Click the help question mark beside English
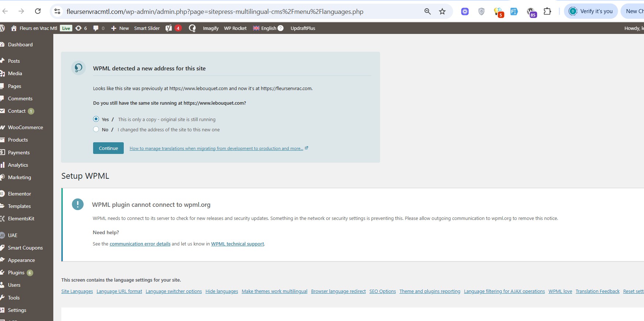 280,28
